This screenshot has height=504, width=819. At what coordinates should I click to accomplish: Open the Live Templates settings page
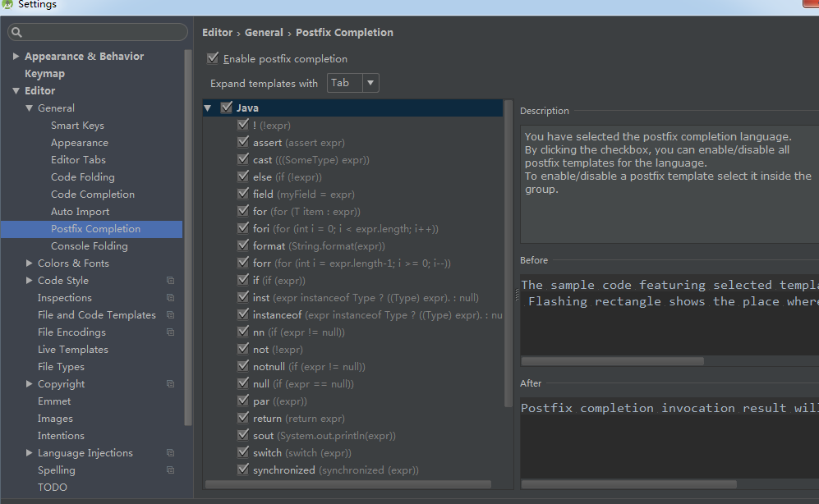click(x=72, y=350)
